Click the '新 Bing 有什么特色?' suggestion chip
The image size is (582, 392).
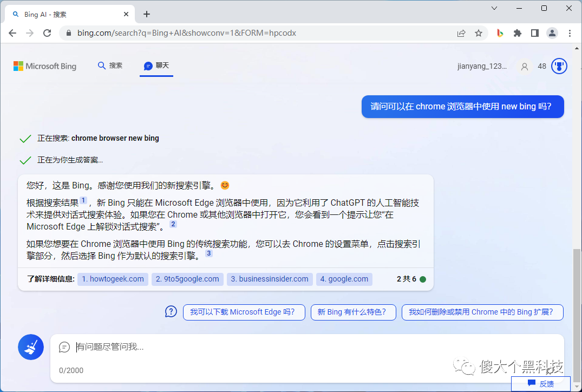pyautogui.click(x=353, y=312)
